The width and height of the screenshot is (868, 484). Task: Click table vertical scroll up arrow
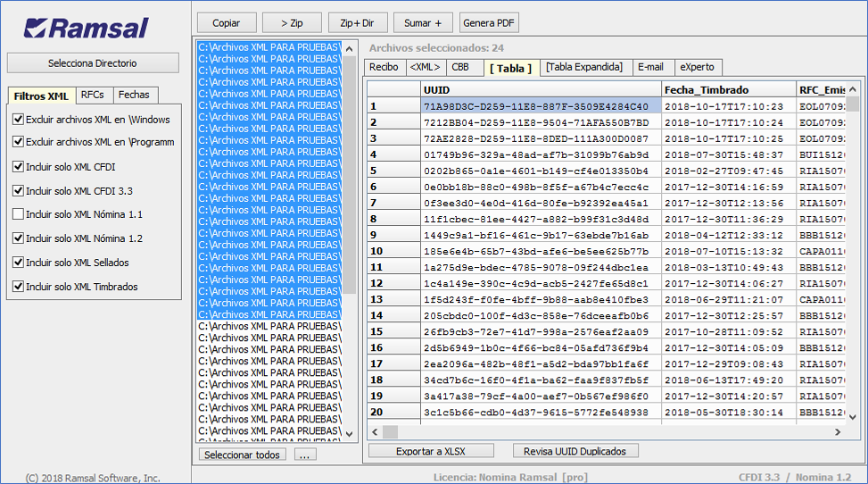pyautogui.click(x=853, y=89)
